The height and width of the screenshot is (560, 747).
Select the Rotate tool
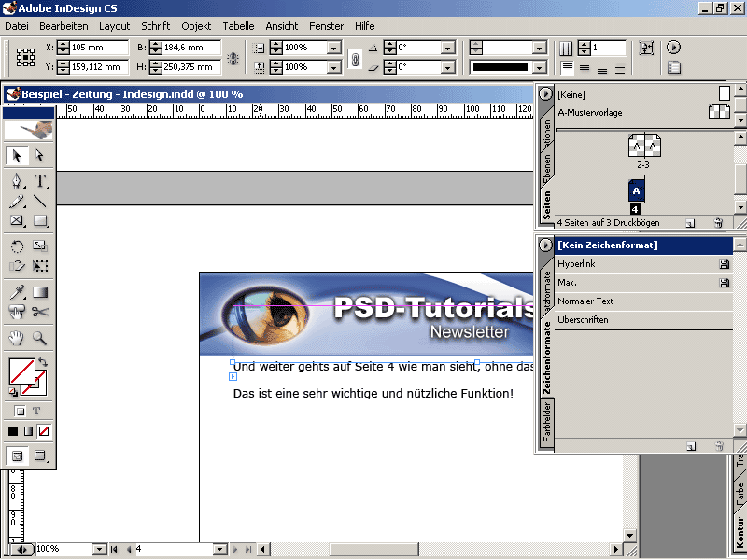coord(17,245)
